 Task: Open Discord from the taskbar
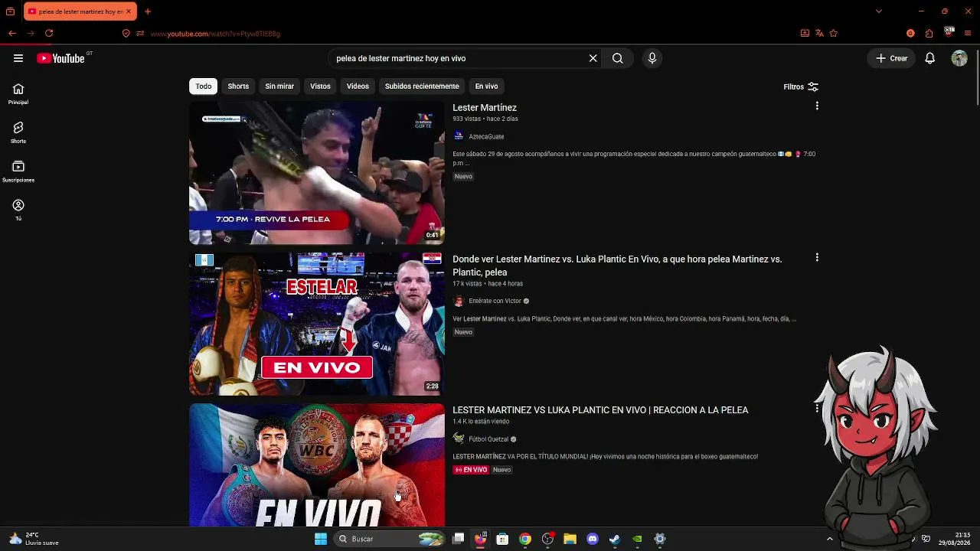592,539
